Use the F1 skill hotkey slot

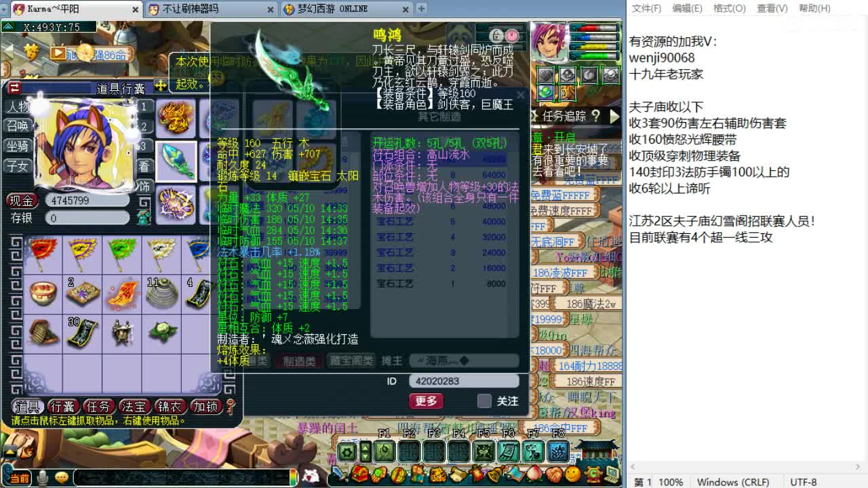coord(384,451)
